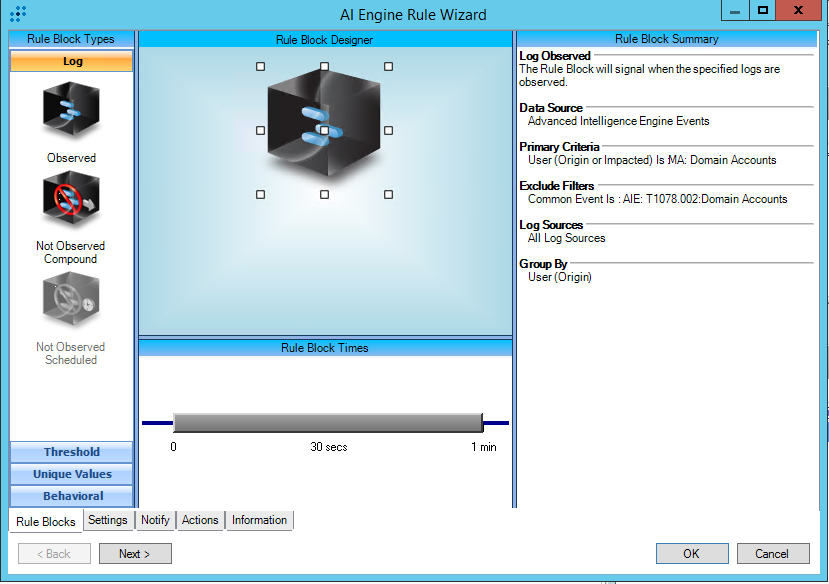Expand the Log rule block category
The width and height of the screenshot is (829, 584).
(72, 62)
